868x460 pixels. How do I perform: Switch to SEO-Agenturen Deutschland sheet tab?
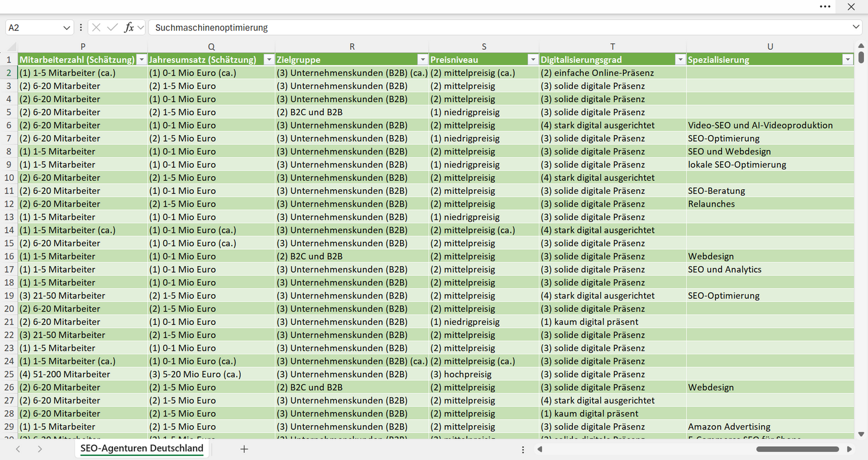tap(142, 449)
